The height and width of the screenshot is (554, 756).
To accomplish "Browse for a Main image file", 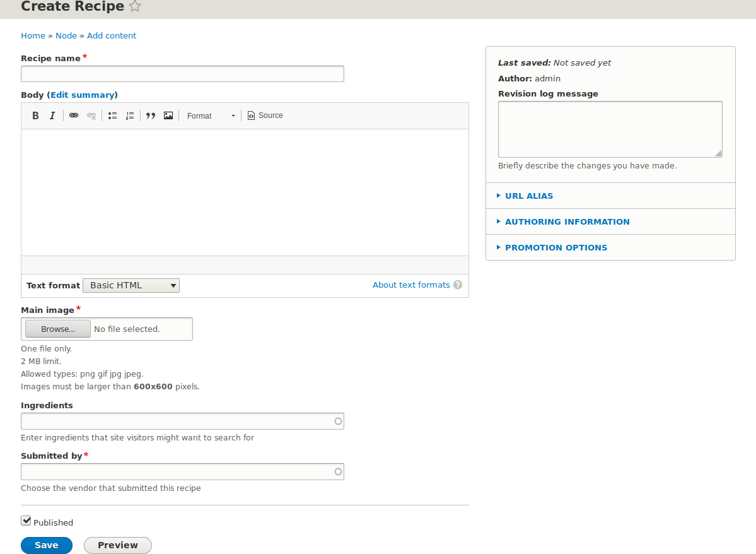I will tap(57, 329).
